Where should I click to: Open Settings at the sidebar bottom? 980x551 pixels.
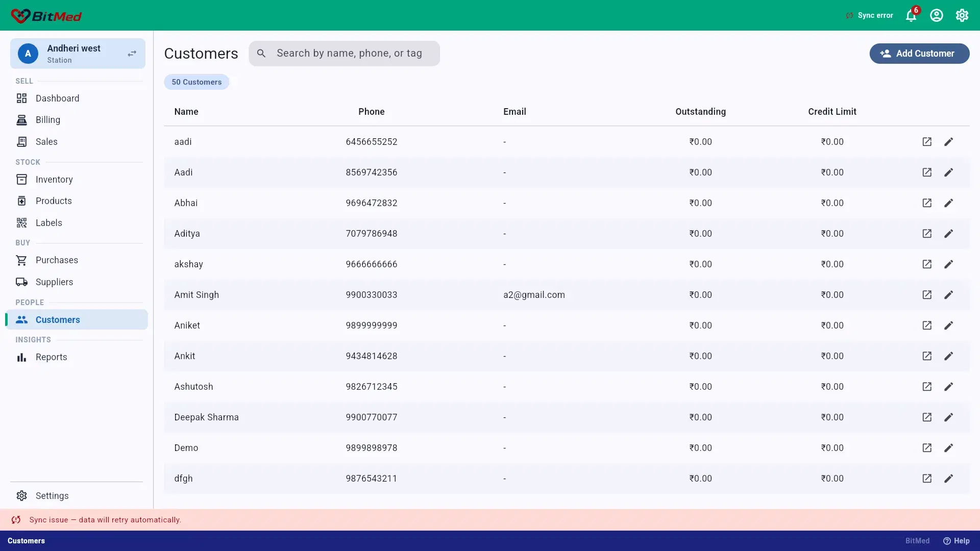[77, 496]
